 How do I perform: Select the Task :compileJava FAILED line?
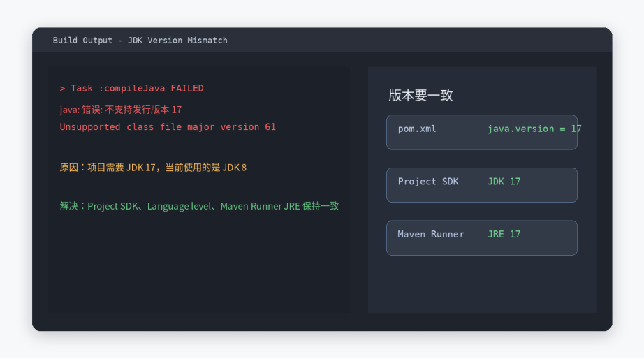click(131, 88)
